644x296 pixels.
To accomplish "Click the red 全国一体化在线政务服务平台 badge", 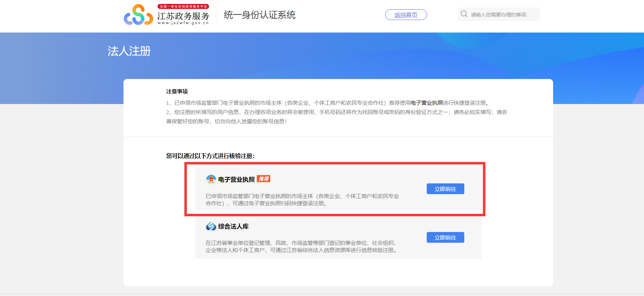I will click(x=183, y=6).
